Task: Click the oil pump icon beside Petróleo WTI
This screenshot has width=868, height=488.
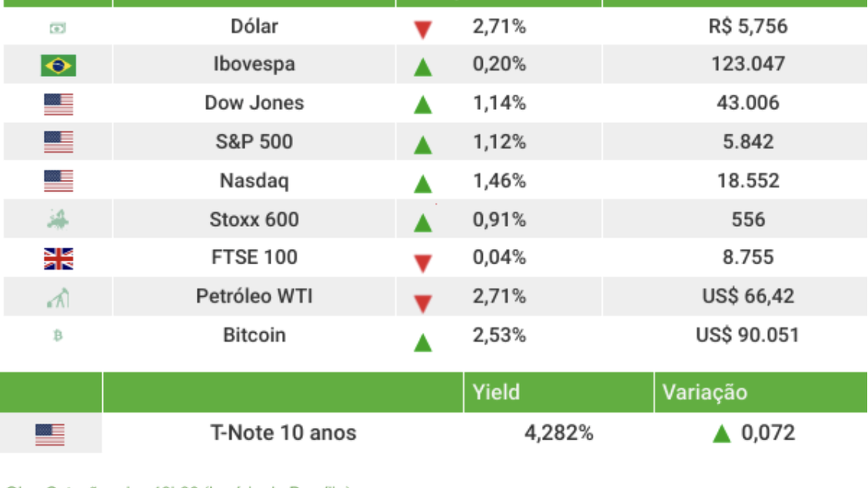Action: point(58,298)
